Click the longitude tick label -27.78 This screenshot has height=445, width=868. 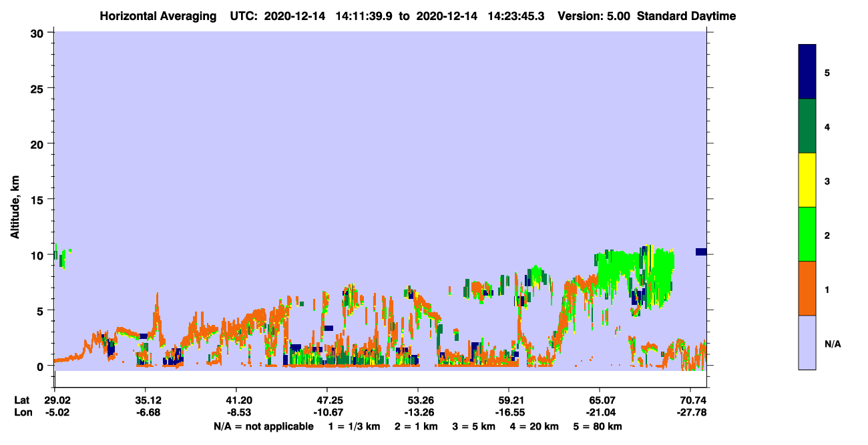[x=691, y=412]
